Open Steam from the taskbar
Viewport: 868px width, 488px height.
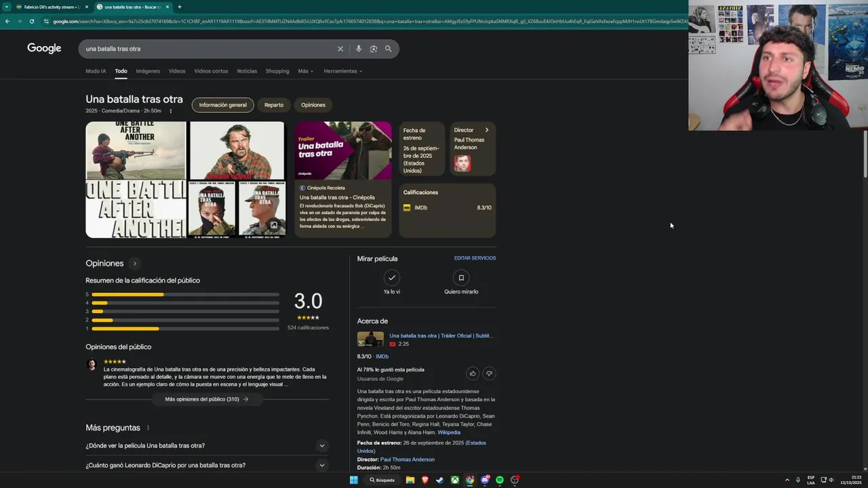(x=440, y=480)
